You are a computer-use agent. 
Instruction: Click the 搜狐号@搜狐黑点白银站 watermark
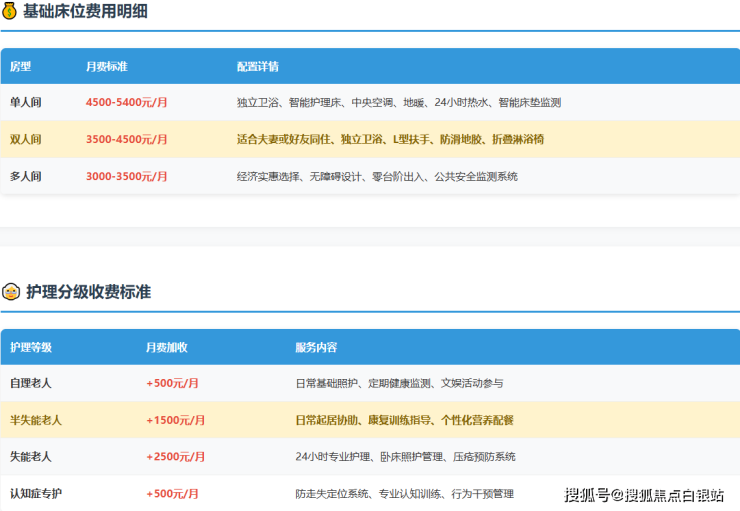(x=644, y=495)
